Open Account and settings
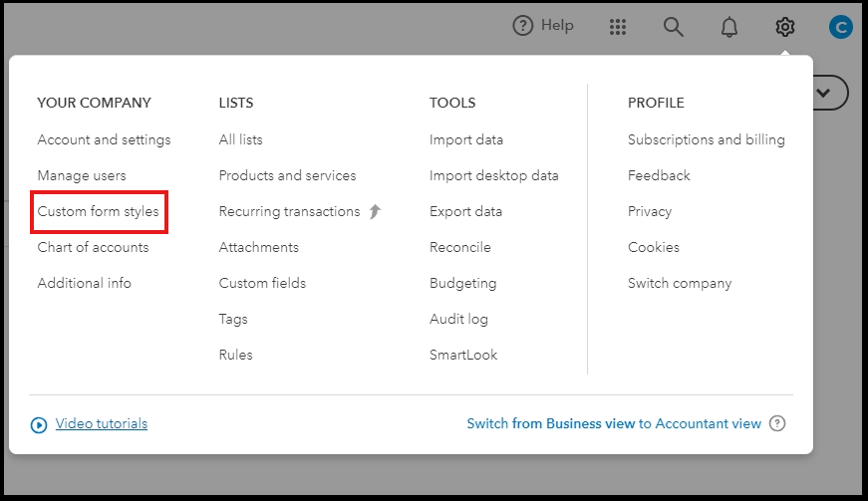868x501 pixels. pyautogui.click(x=104, y=139)
